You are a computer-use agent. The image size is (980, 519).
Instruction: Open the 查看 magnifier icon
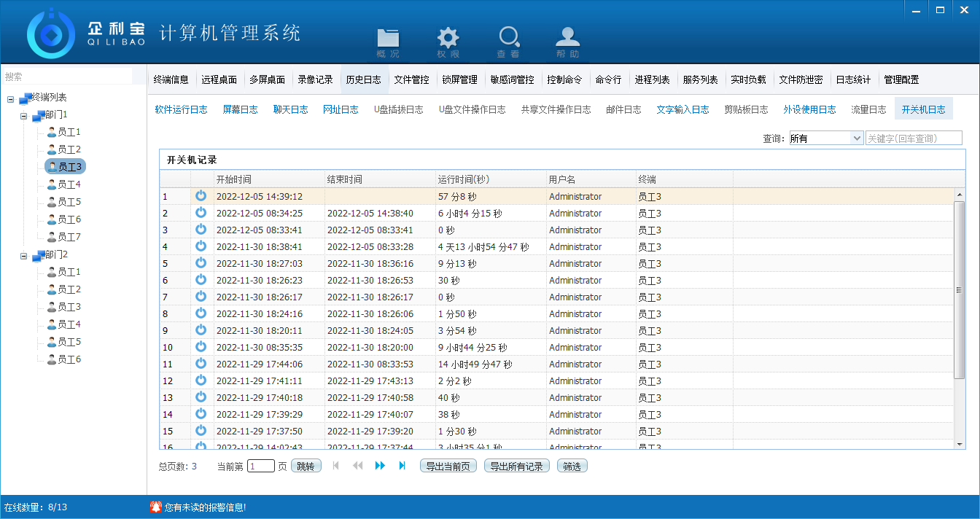point(508,39)
